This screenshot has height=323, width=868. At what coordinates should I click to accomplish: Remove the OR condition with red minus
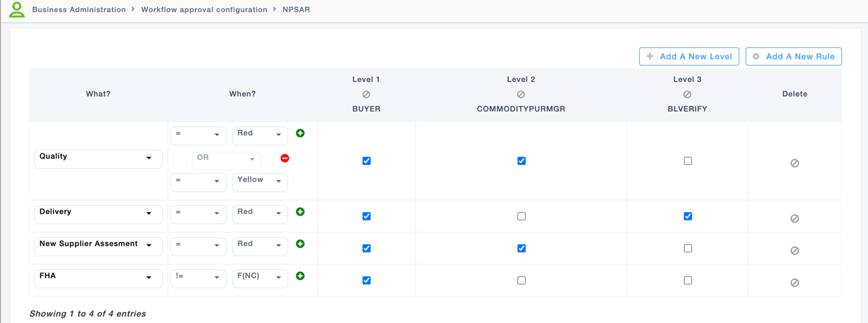(x=285, y=158)
